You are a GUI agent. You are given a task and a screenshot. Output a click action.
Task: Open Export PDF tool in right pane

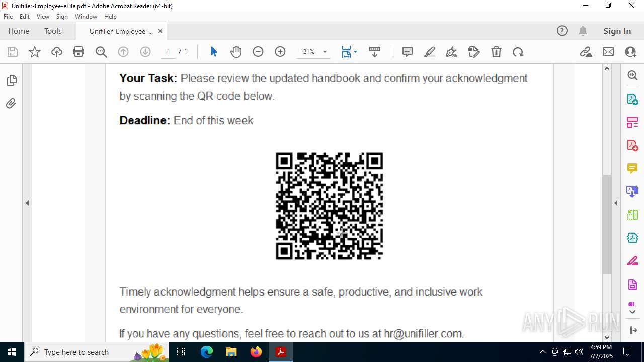632,99
